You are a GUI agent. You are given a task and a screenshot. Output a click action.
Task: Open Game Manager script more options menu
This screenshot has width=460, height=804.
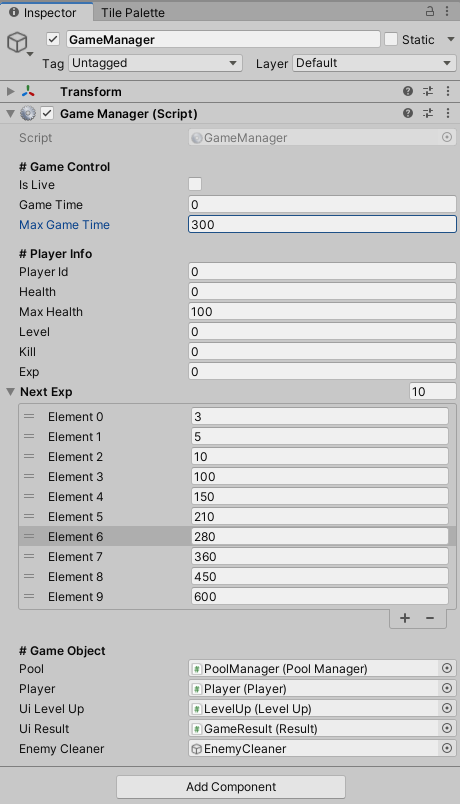click(x=448, y=113)
